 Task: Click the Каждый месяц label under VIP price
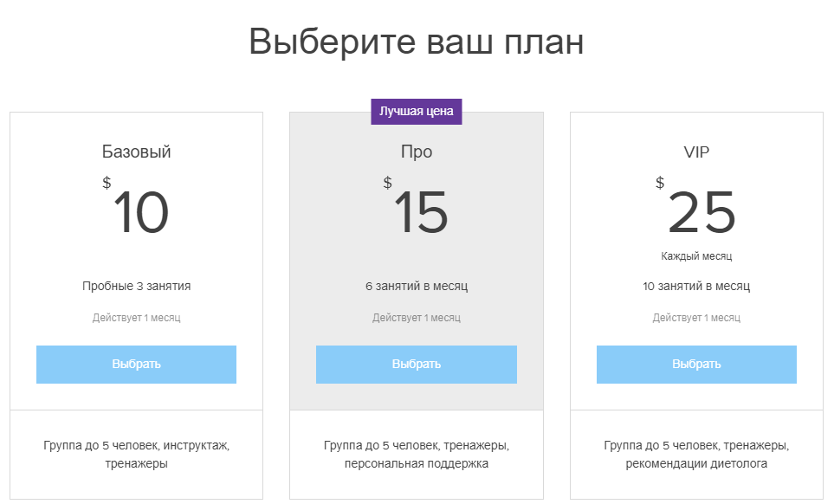696,256
